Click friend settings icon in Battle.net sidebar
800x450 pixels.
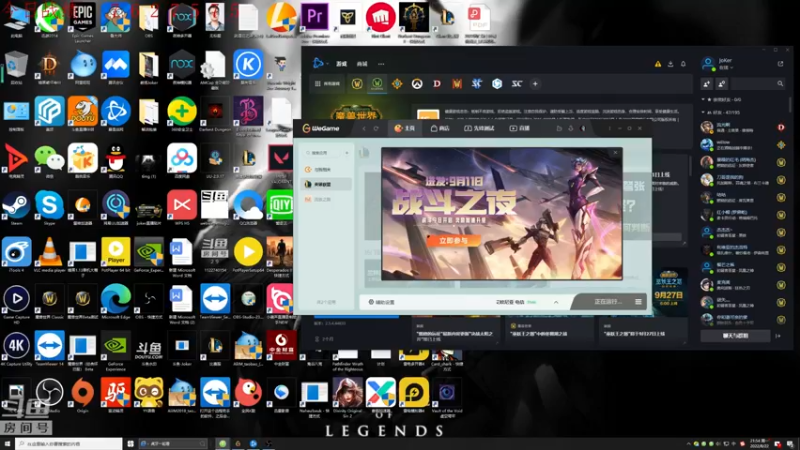722,84
